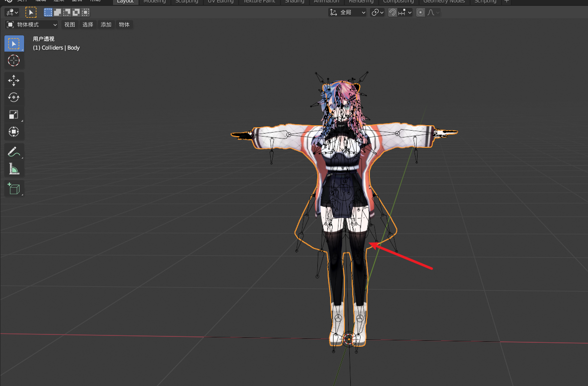Toggle snapping magnet icon
This screenshot has height=386, width=588.
[392, 12]
